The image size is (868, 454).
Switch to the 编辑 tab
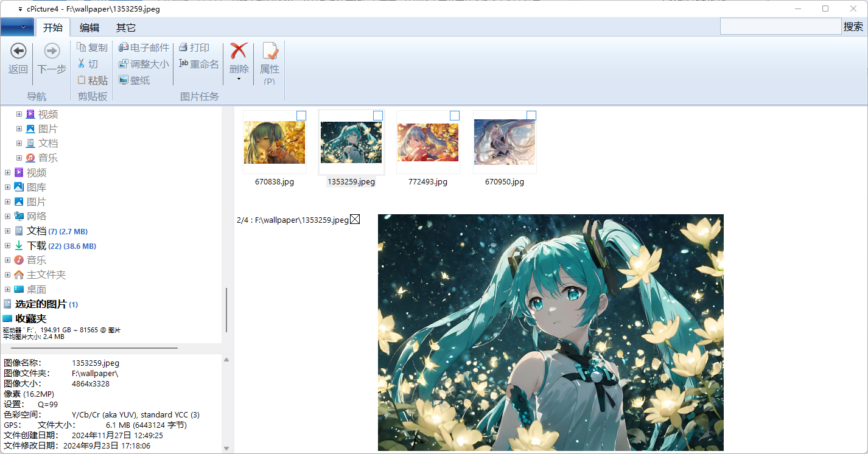pos(89,27)
